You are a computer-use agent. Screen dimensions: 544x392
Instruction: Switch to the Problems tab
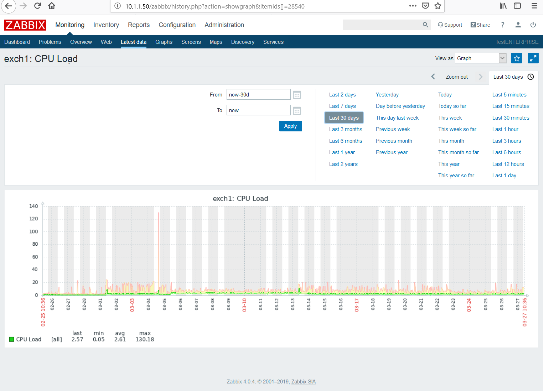pyautogui.click(x=50, y=42)
